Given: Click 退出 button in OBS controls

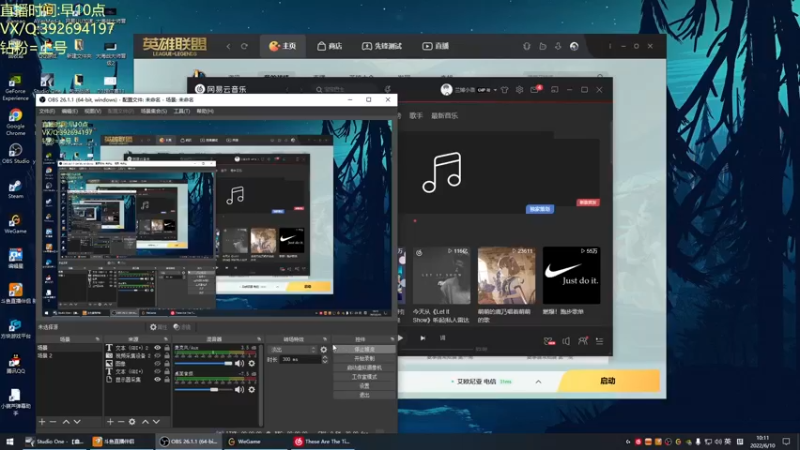Looking at the screenshot, I should [x=364, y=395].
